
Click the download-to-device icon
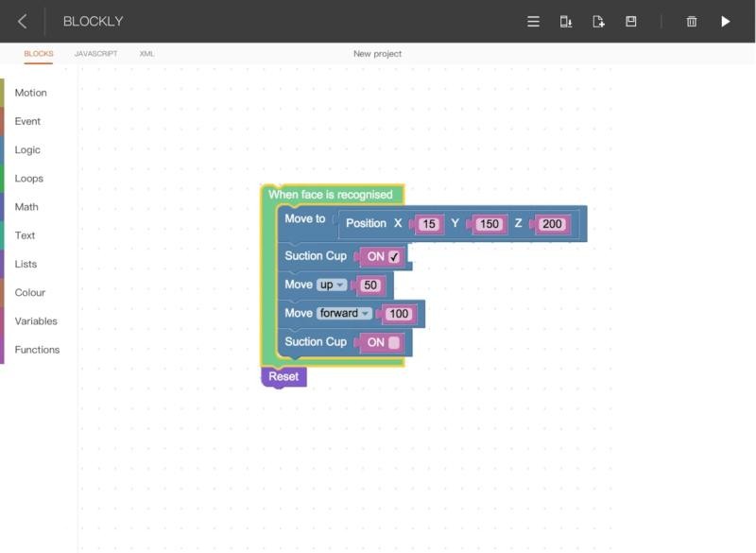(565, 21)
